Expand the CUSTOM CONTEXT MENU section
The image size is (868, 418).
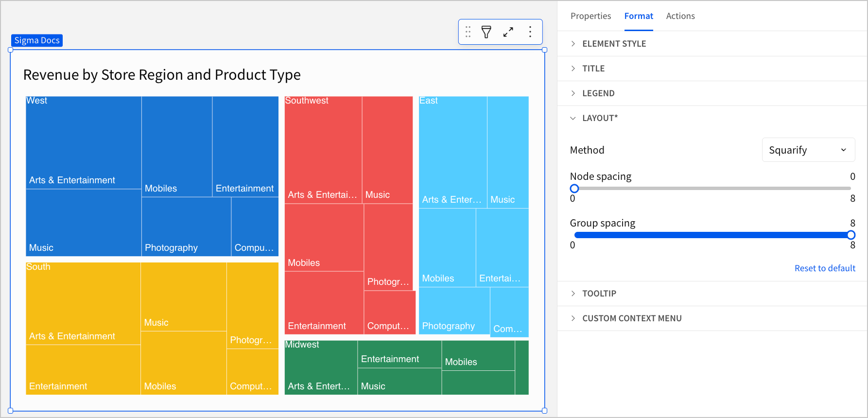point(712,318)
